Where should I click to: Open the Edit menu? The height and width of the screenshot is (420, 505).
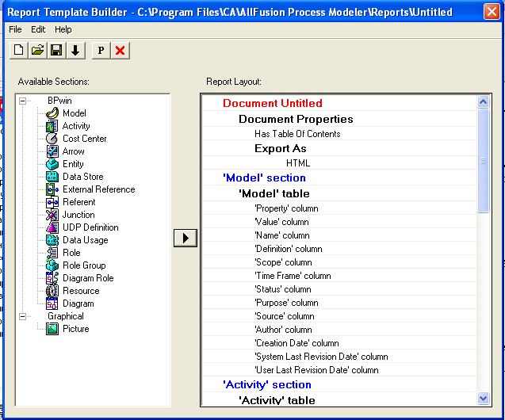[x=38, y=29]
